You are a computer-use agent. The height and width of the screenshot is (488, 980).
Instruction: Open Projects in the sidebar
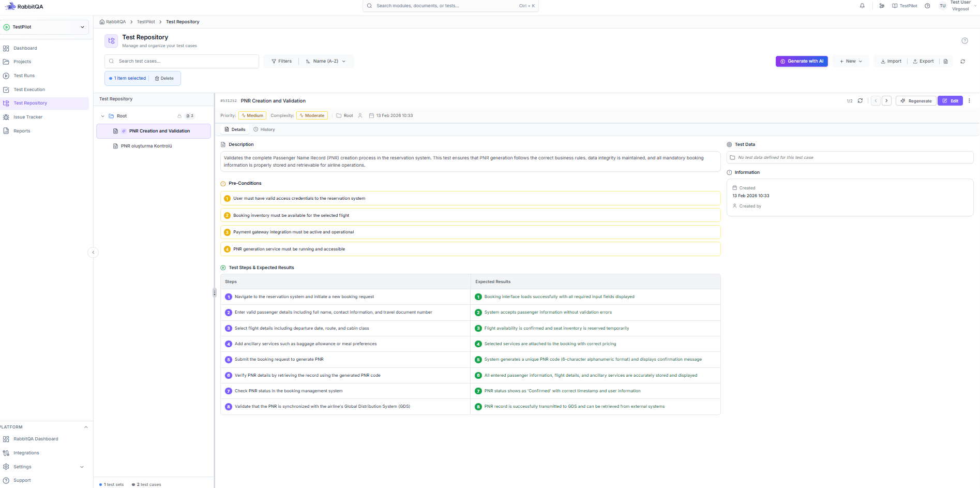44,62
